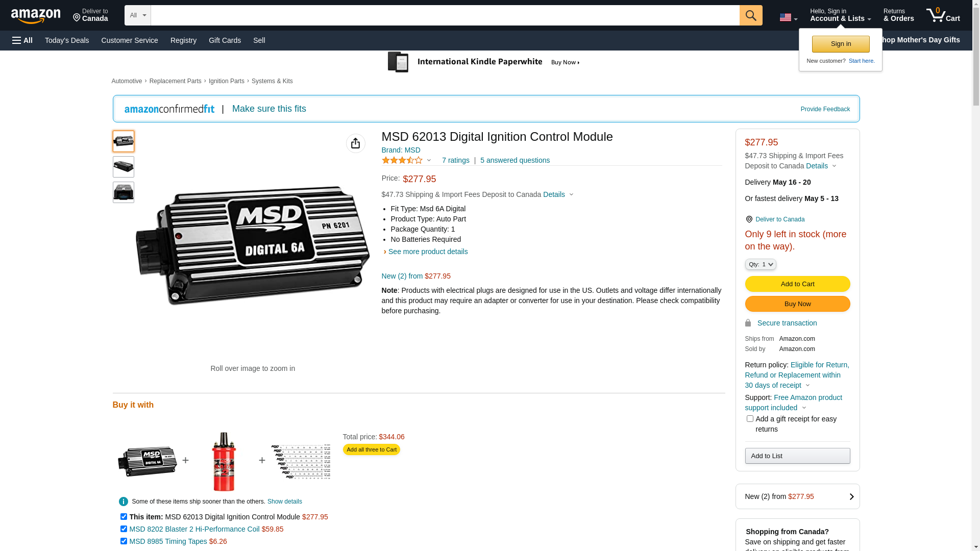The width and height of the screenshot is (980, 551).
Task: Select the second product thumbnail image
Action: pyautogui.click(x=124, y=167)
